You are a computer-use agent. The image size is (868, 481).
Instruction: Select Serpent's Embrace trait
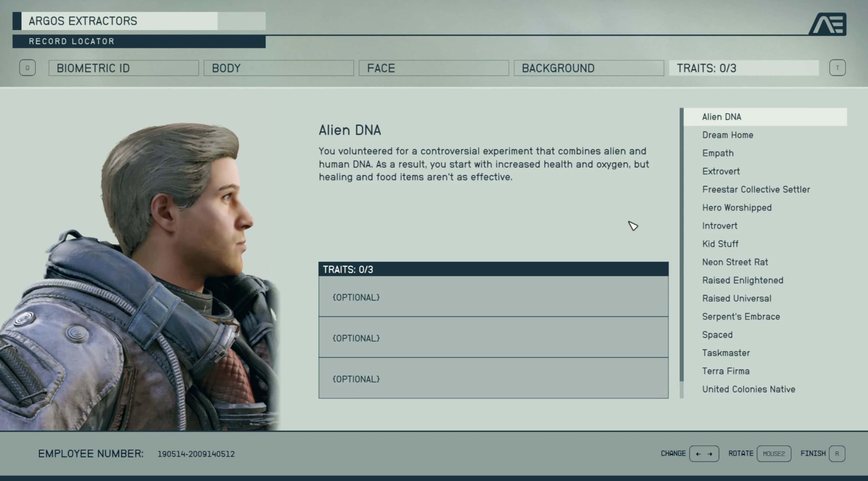click(x=741, y=317)
